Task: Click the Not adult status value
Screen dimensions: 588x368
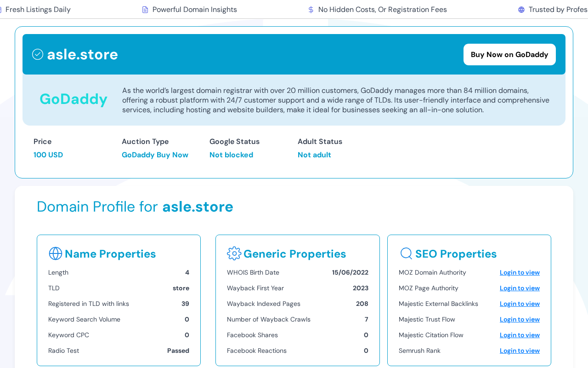Action: (x=314, y=155)
